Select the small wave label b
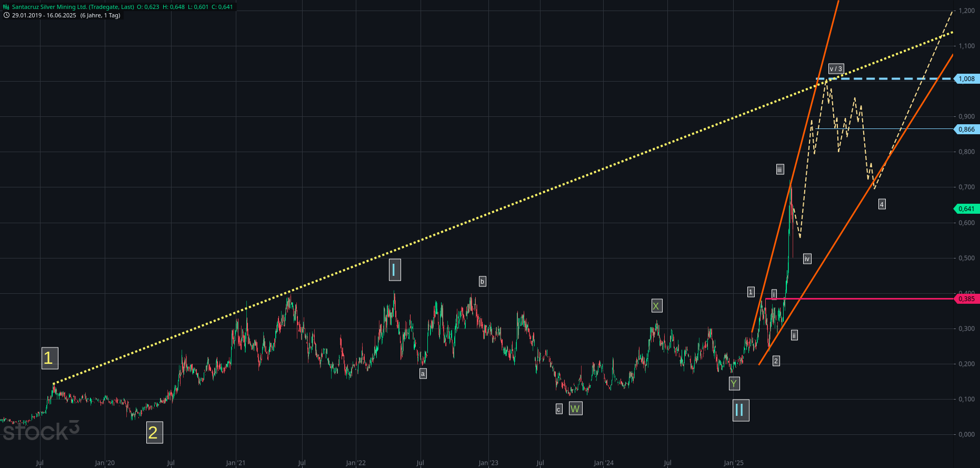The width and height of the screenshot is (980, 468). pyautogui.click(x=482, y=282)
